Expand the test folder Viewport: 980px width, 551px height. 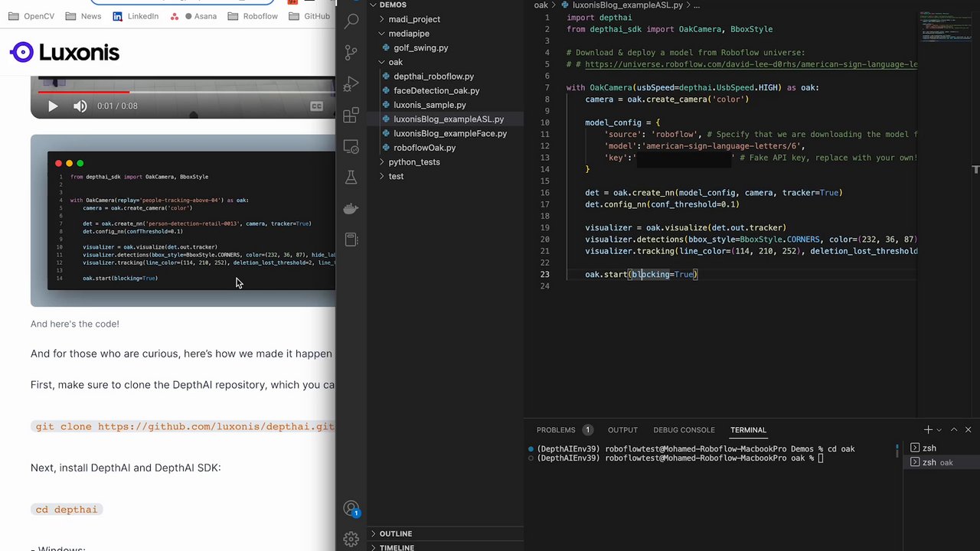tap(396, 176)
